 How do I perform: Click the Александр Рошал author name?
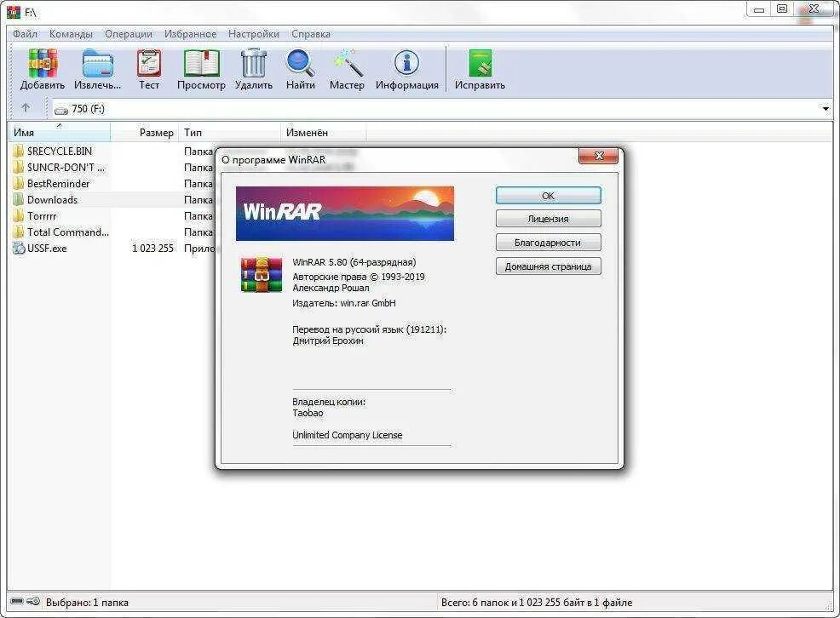click(x=331, y=288)
